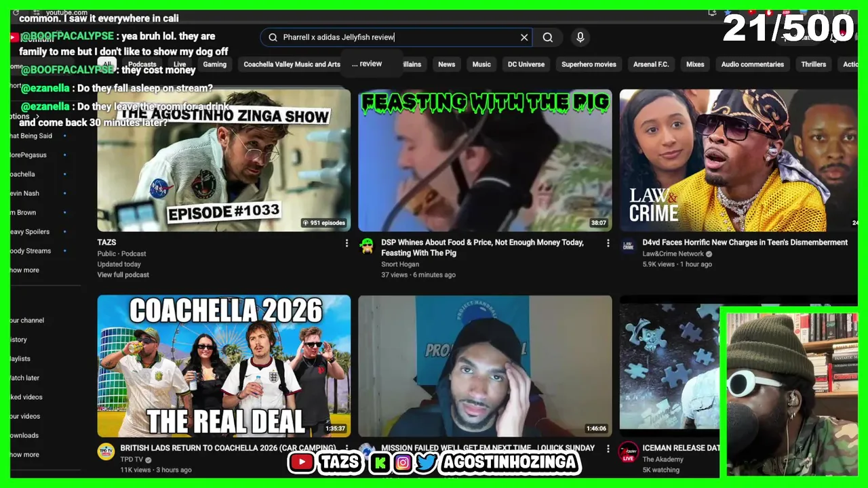Open Snort Hogan channel name
Image resolution: width=868 pixels, height=488 pixels.
(x=399, y=264)
